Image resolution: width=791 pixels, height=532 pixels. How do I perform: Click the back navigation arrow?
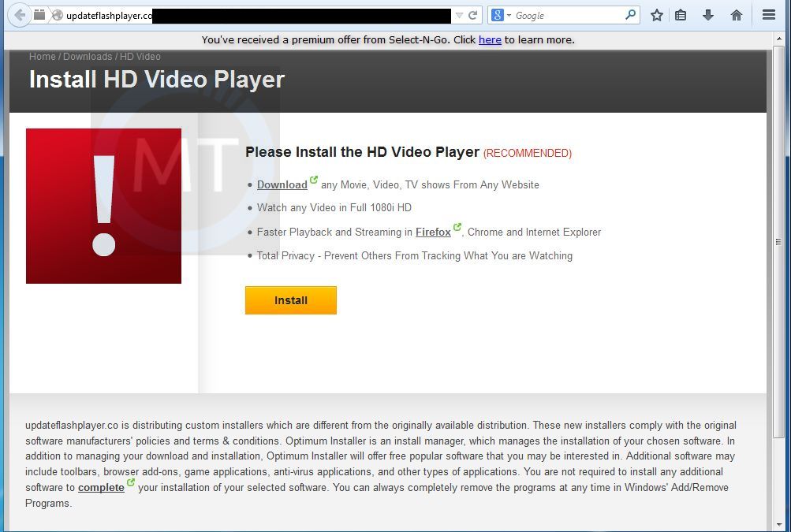17,15
